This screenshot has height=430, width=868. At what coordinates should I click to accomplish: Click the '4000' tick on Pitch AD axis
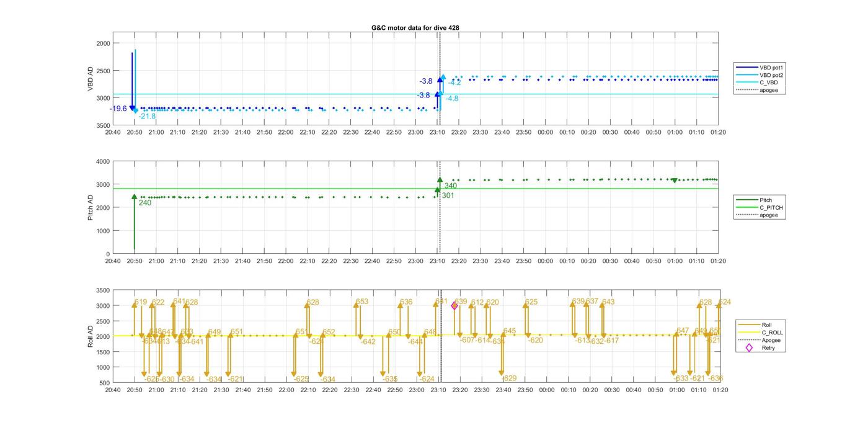click(103, 162)
